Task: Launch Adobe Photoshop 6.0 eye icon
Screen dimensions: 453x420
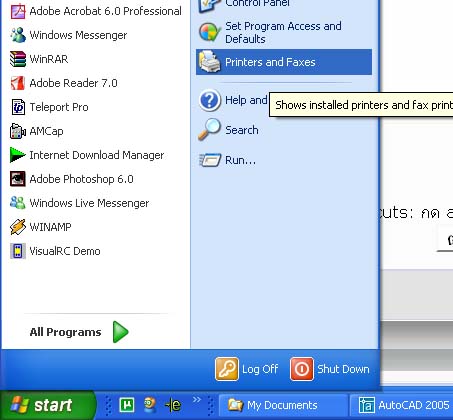Action: pyautogui.click(x=18, y=179)
